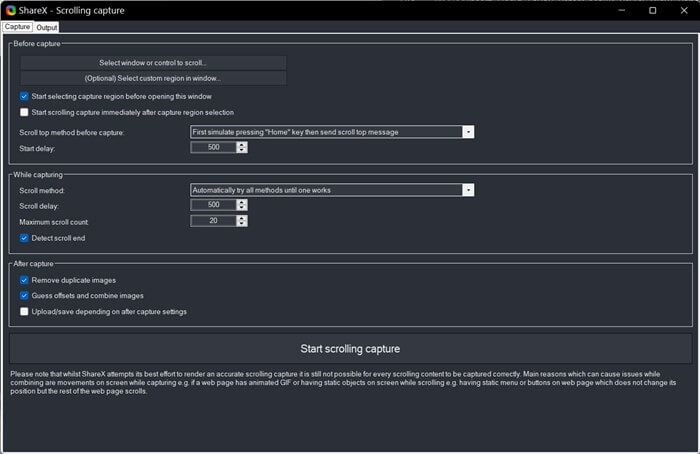Decrease Maximum scroll count with down arrow
700x454 pixels.
(x=242, y=224)
